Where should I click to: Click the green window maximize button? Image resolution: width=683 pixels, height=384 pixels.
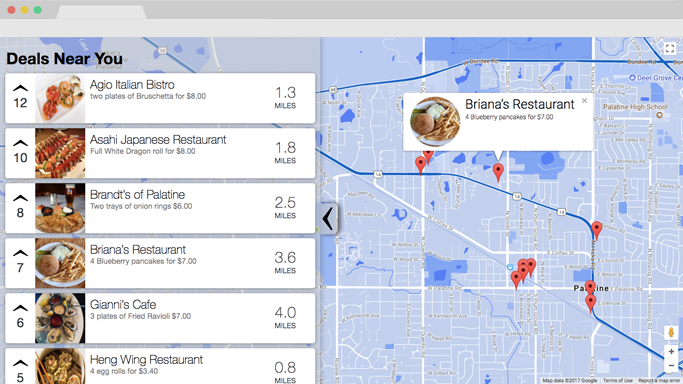pos(38,10)
